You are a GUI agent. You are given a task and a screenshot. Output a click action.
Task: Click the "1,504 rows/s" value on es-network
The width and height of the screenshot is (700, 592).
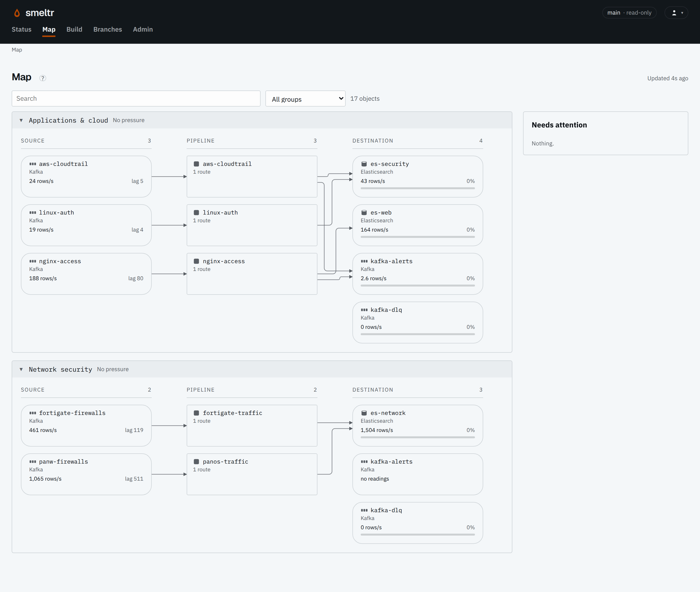[377, 430]
